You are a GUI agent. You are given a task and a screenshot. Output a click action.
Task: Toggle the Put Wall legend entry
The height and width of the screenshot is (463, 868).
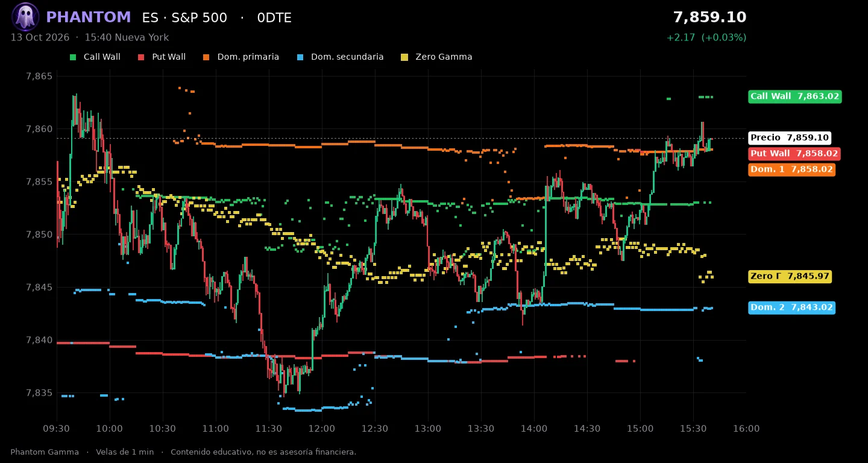(162, 57)
